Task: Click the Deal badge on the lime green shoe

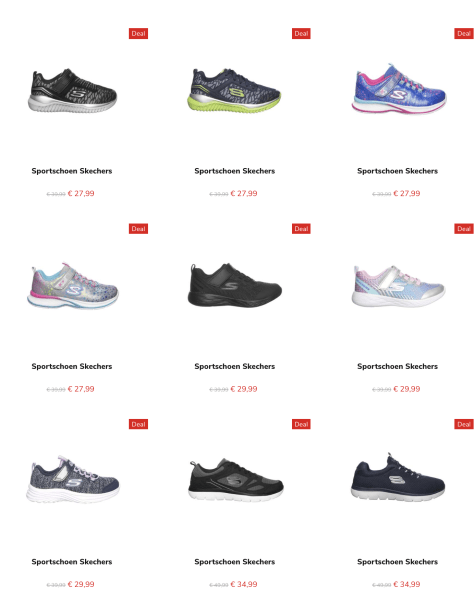Action: (x=301, y=34)
